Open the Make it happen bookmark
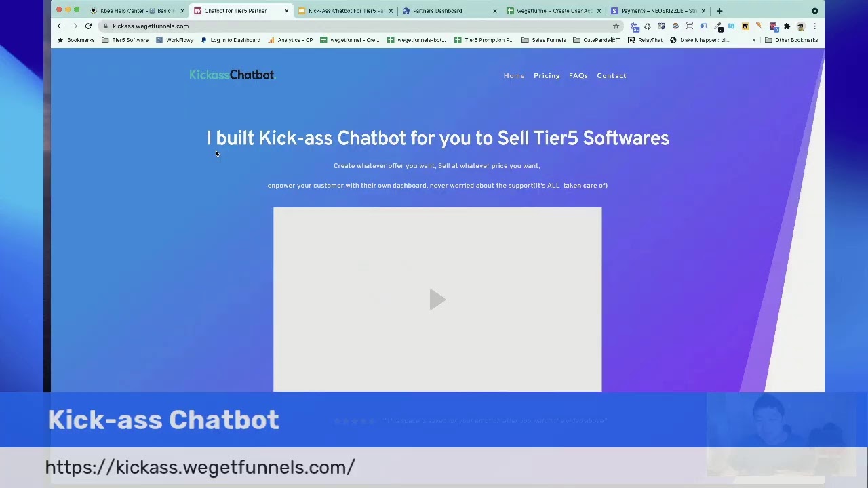 [x=699, y=40]
